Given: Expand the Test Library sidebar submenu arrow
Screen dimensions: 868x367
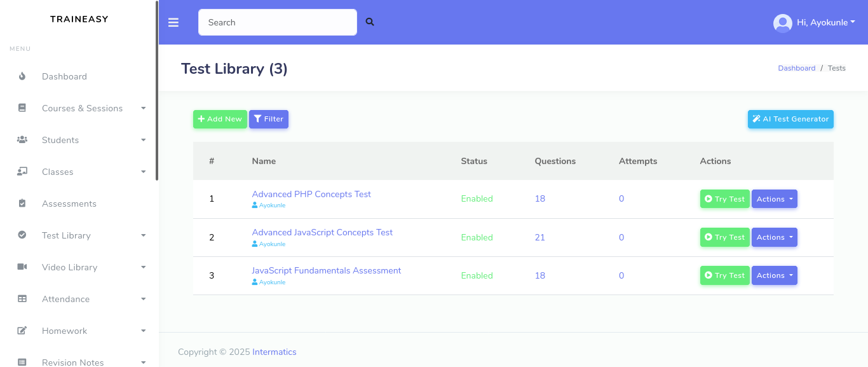Looking at the screenshot, I should tap(144, 235).
